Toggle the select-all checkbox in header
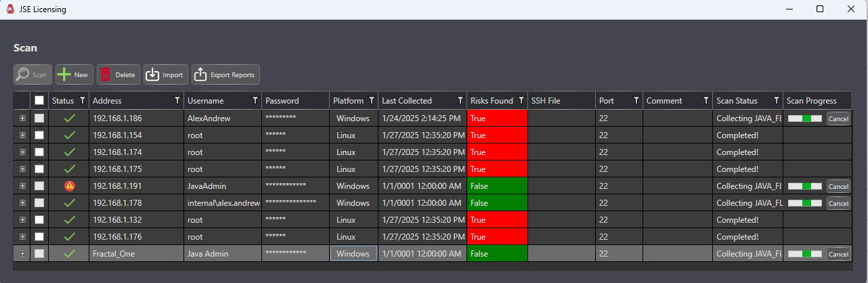The height and width of the screenshot is (283, 868). [x=39, y=100]
